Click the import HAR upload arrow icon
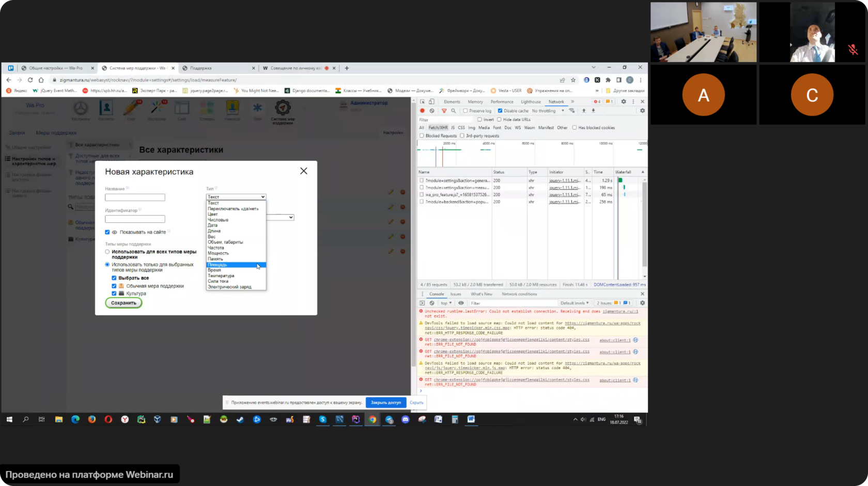The width and height of the screenshot is (868, 486). click(x=584, y=111)
